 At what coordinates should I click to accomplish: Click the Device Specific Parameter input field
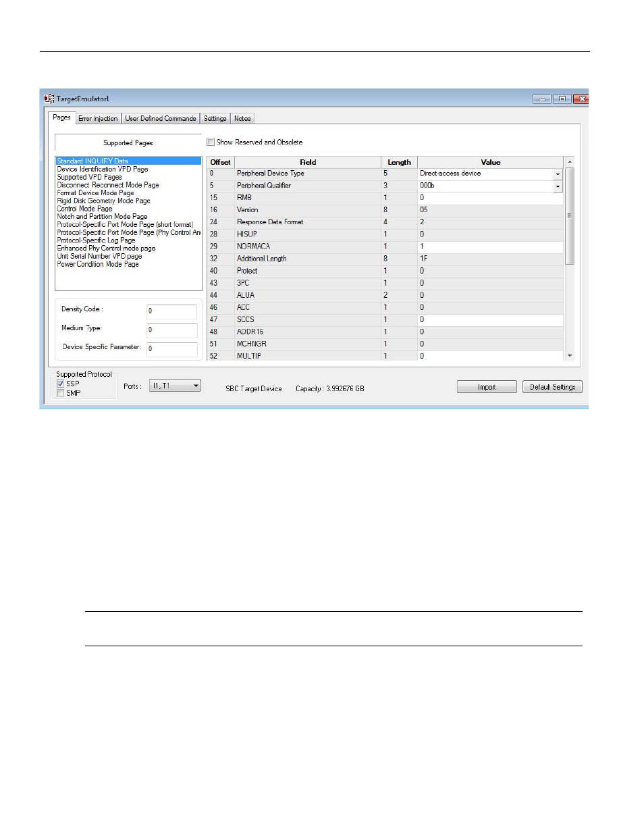(172, 349)
